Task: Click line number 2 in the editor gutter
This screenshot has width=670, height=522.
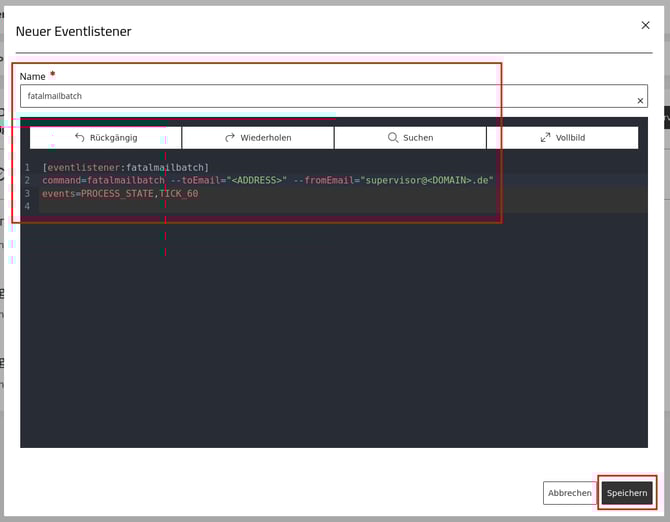Action: pos(28,180)
